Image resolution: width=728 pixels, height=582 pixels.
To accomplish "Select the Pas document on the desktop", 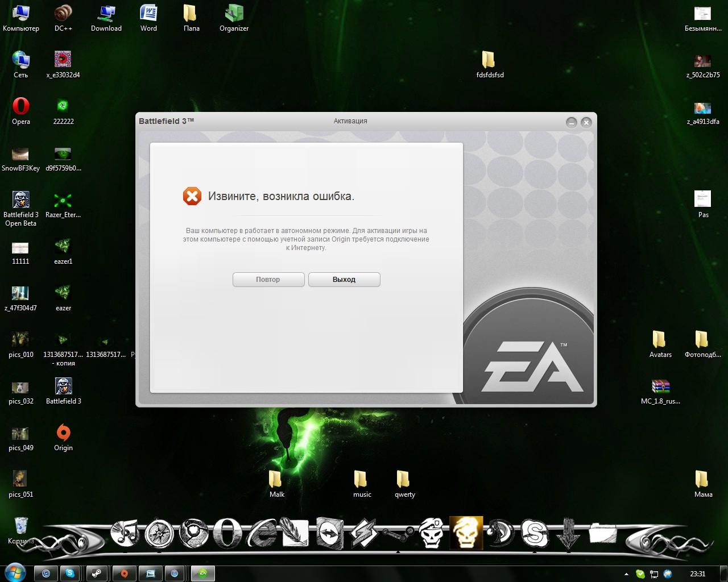I will [x=703, y=205].
